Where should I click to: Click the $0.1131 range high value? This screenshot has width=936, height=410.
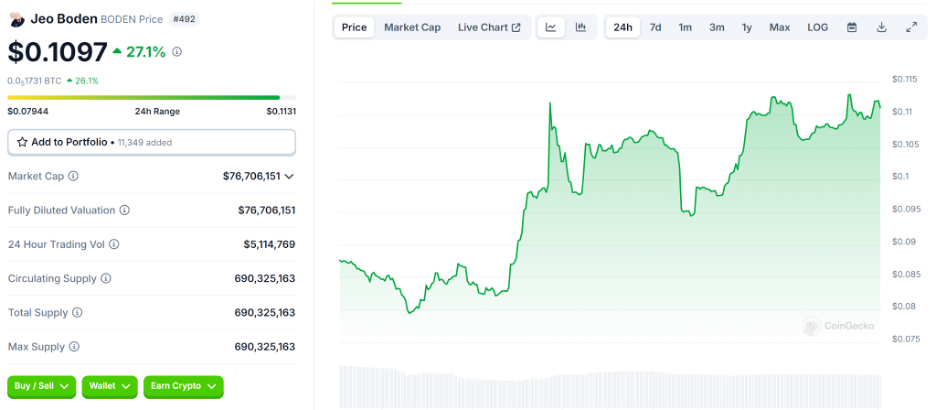[x=281, y=111]
